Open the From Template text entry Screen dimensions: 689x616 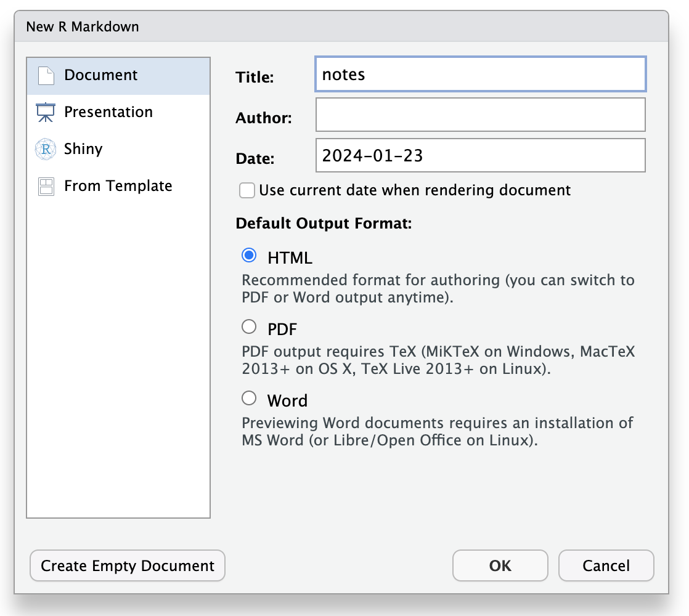[x=118, y=186]
